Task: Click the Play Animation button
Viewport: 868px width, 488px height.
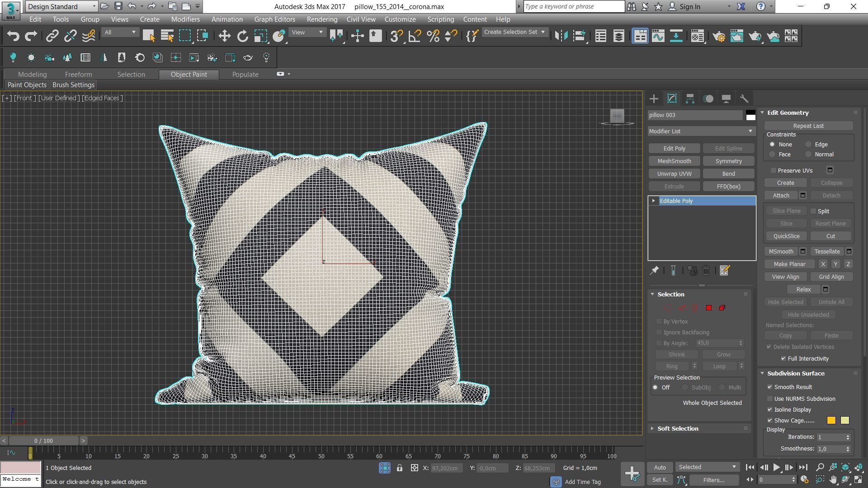Action: click(776, 468)
